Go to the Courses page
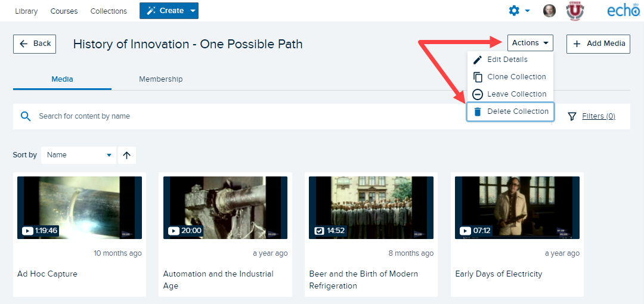Image resolution: width=644 pixels, height=304 pixels. (x=64, y=11)
